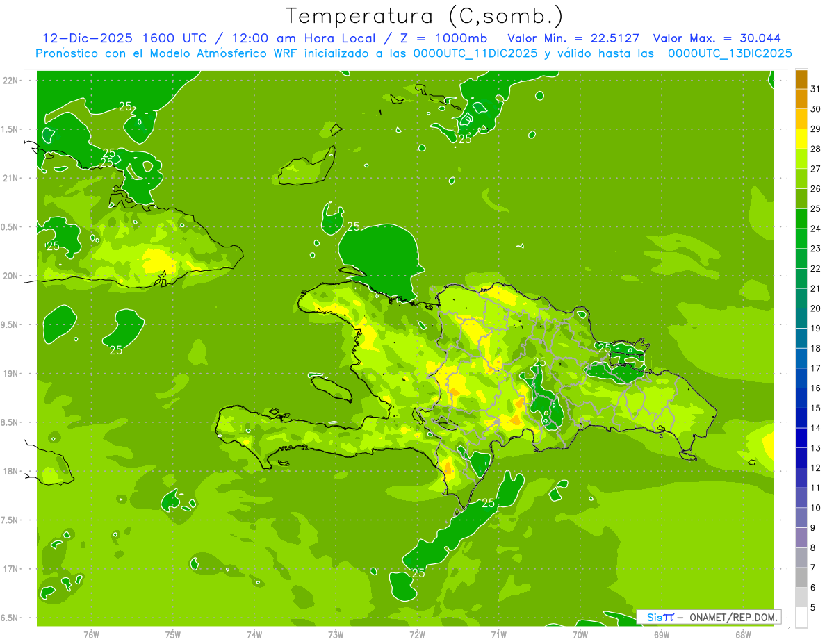
Task: Click the "74W" longitude label
Action: click(254, 634)
